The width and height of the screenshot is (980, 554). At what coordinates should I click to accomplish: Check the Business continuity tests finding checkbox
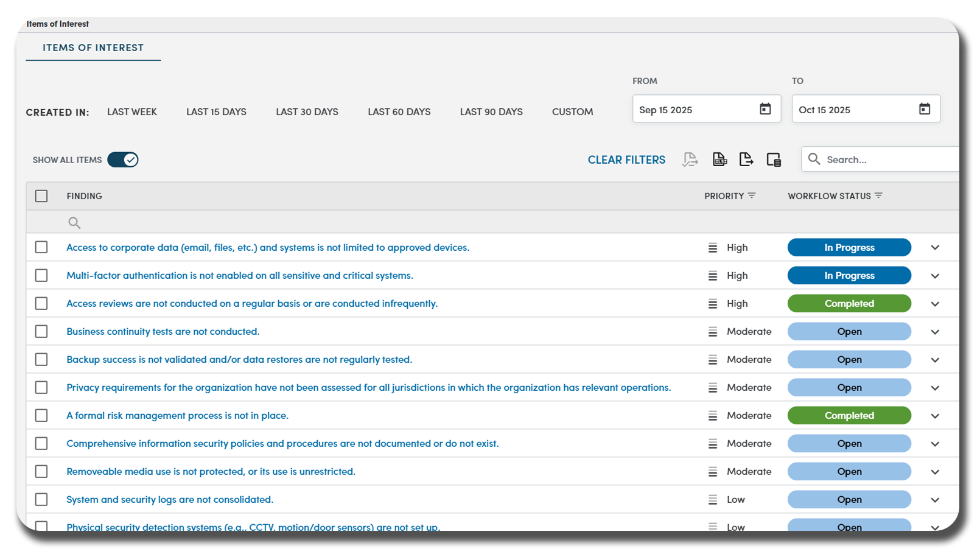tap(41, 331)
